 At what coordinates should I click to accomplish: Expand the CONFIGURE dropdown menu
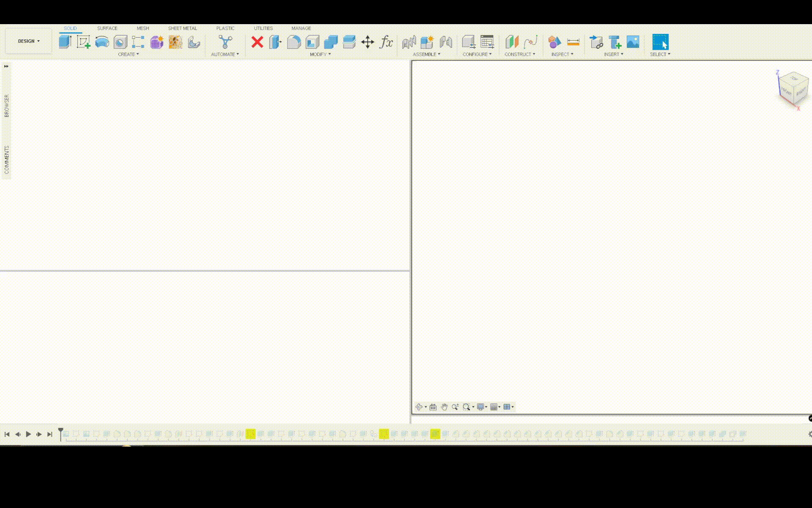(477, 54)
